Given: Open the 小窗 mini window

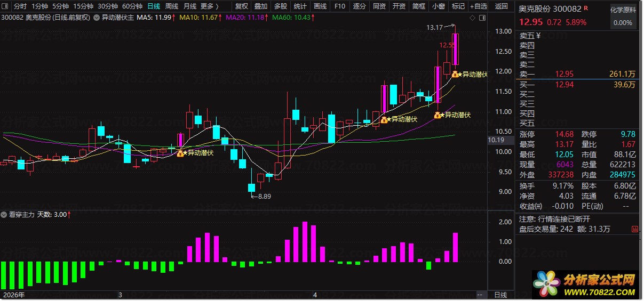Looking at the screenshot, I should 439,6.
